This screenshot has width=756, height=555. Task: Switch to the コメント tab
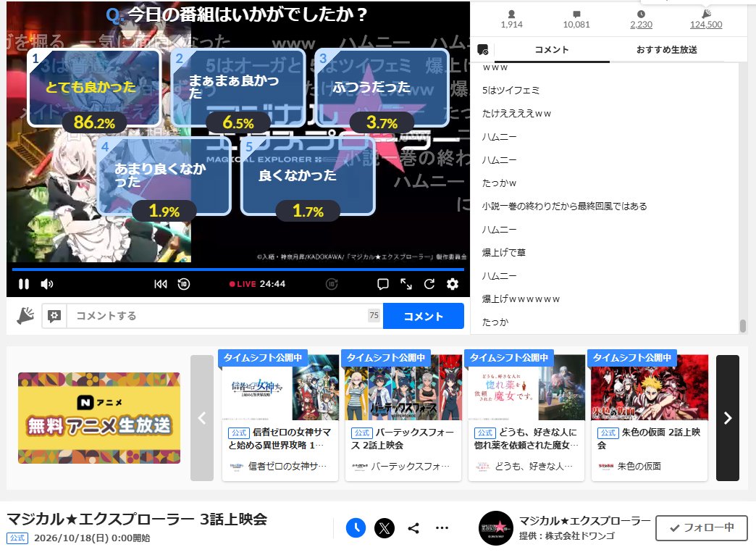[552, 50]
